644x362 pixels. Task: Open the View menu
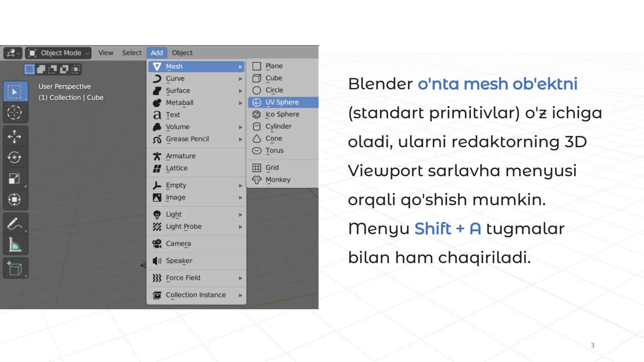106,53
